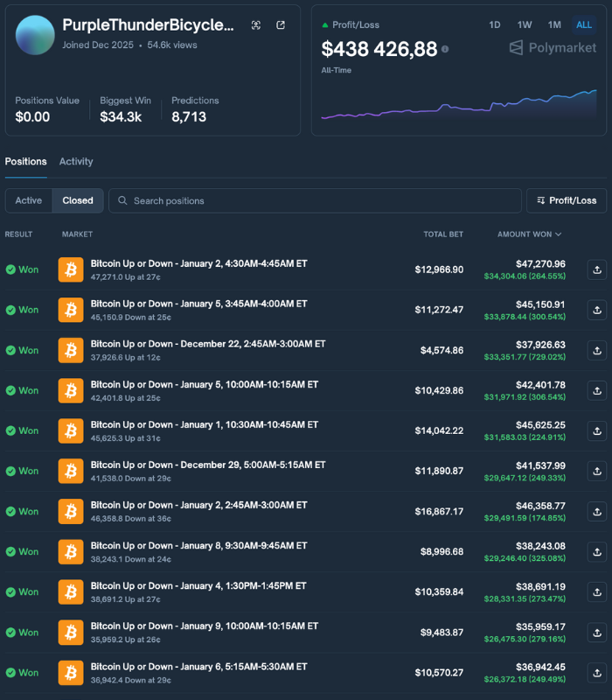This screenshot has width=612, height=700.
Task: Share the December 22, 2:45AM-3:00AM position
Action: [597, 351]
